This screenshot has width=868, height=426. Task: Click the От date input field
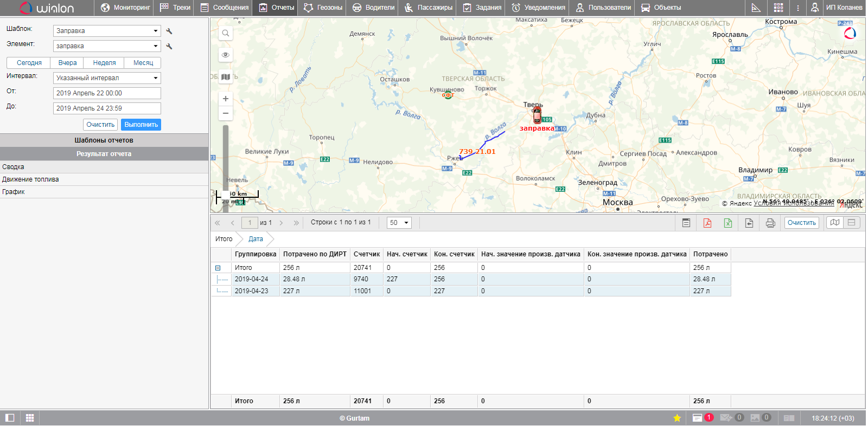107,93
